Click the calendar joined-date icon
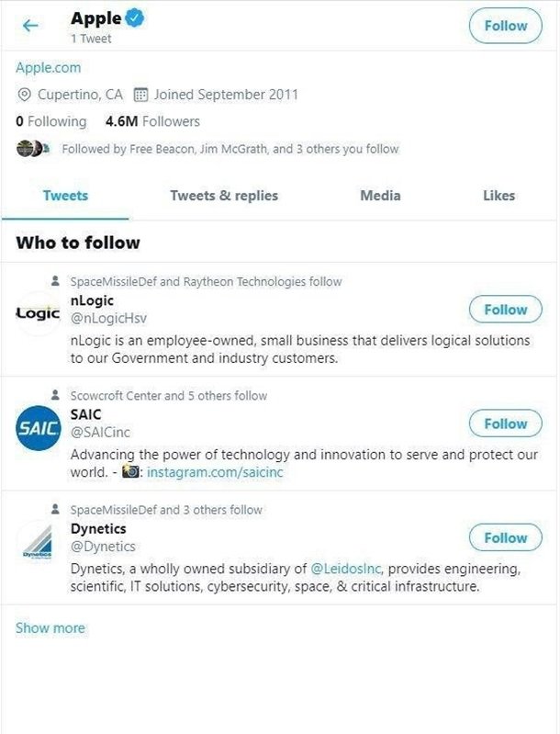Screen dimensions: 560x734 [x=140, y=95]
